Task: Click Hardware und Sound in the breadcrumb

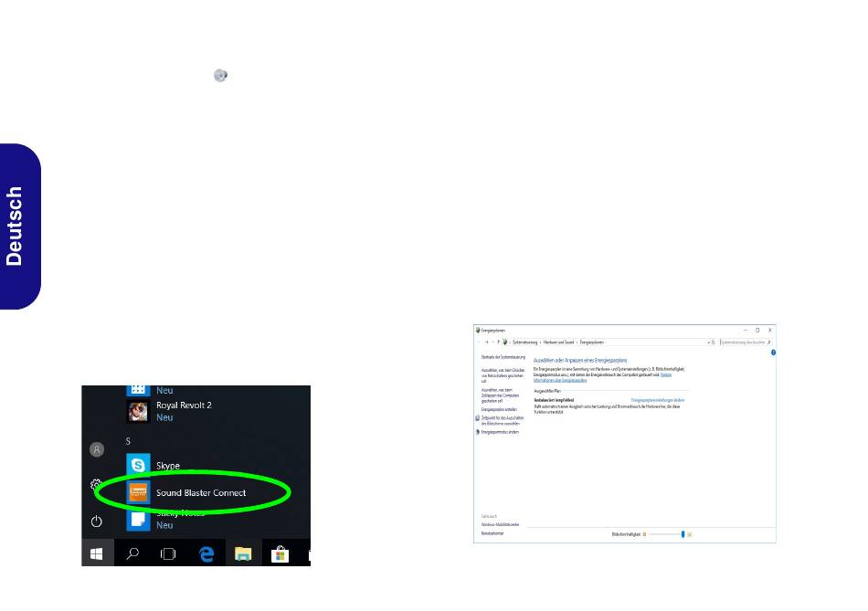Action: (558, 342)
